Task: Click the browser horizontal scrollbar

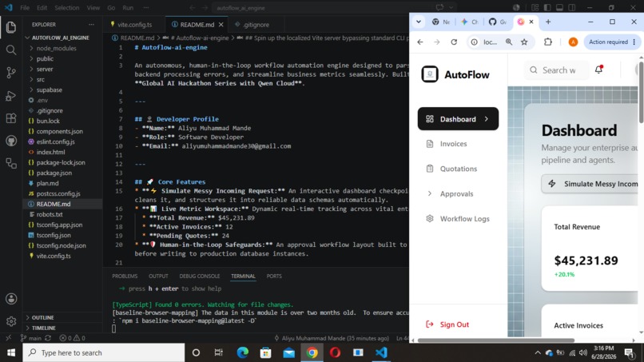Action: tap(495, 340)
